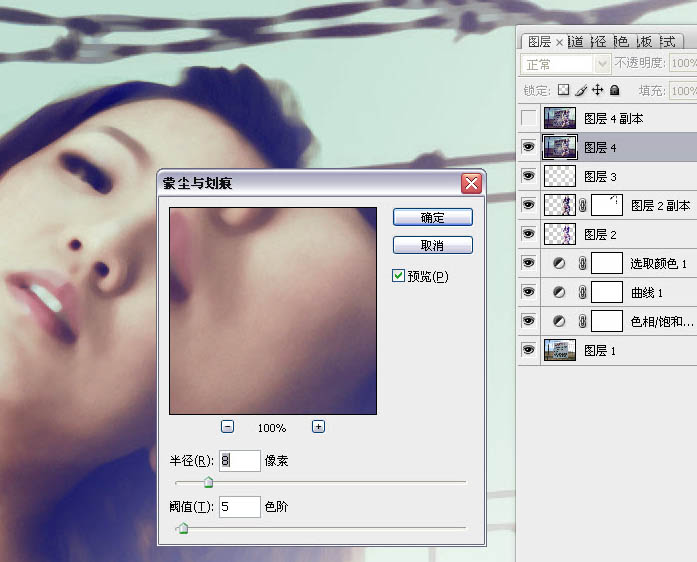The image size is (697, 562).
Task: Click the zoom in plus button in preview
Action: pos(318,426)
